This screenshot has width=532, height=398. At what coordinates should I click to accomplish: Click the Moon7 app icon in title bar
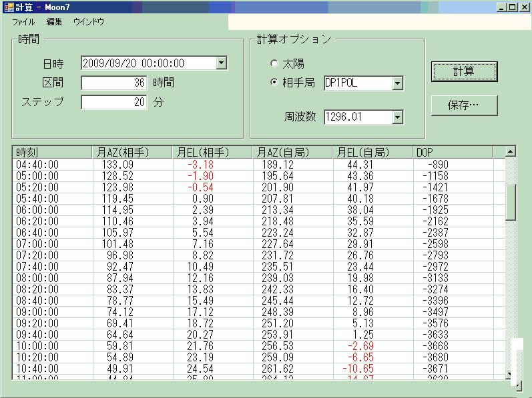(x=9, y=7)
